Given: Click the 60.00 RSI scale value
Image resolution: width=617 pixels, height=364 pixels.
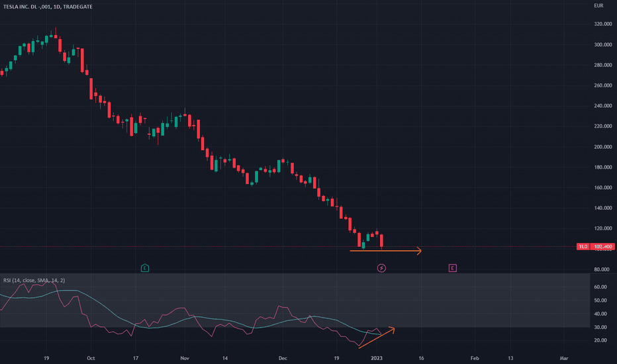Looking at the screenshot, I should pos(600,287).
